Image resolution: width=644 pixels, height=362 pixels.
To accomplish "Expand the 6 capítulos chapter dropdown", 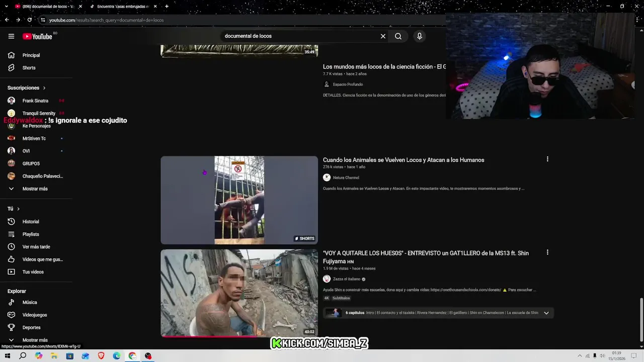I will [546, 313].
